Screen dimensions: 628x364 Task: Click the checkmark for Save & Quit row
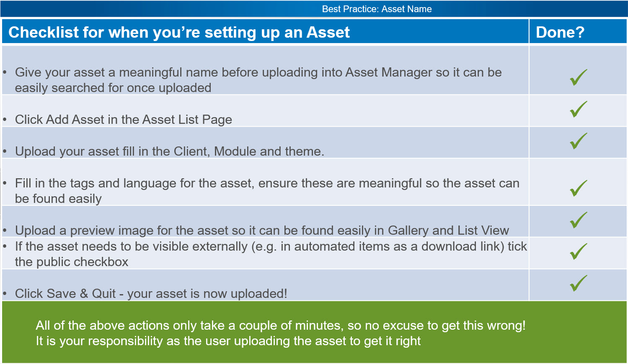point(579,283)
